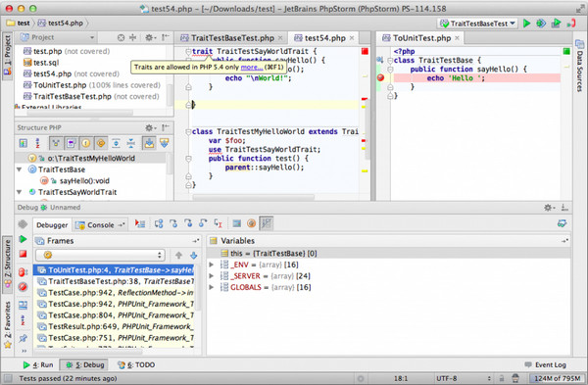Image resolution: width=588 pixels, height=385 pixels.
Task: Switch to test54.php editor tab
Action: coord(324,38)
